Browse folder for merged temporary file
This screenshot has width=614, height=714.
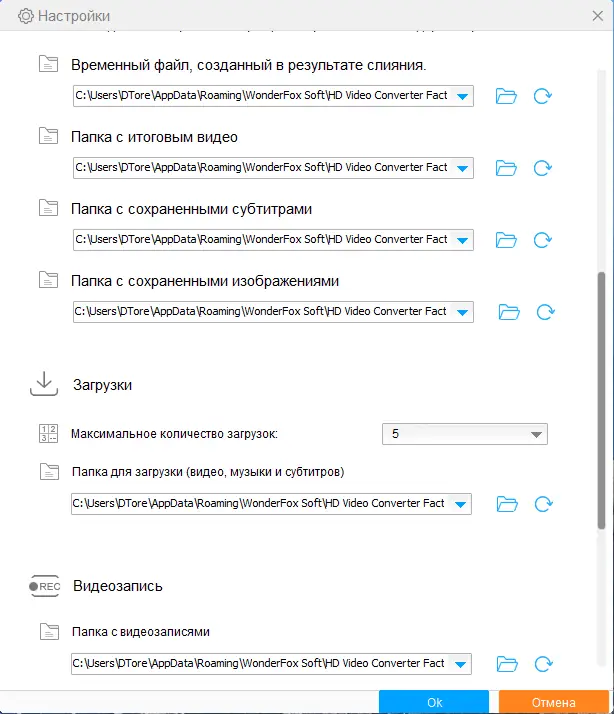[x=506, y=96]
